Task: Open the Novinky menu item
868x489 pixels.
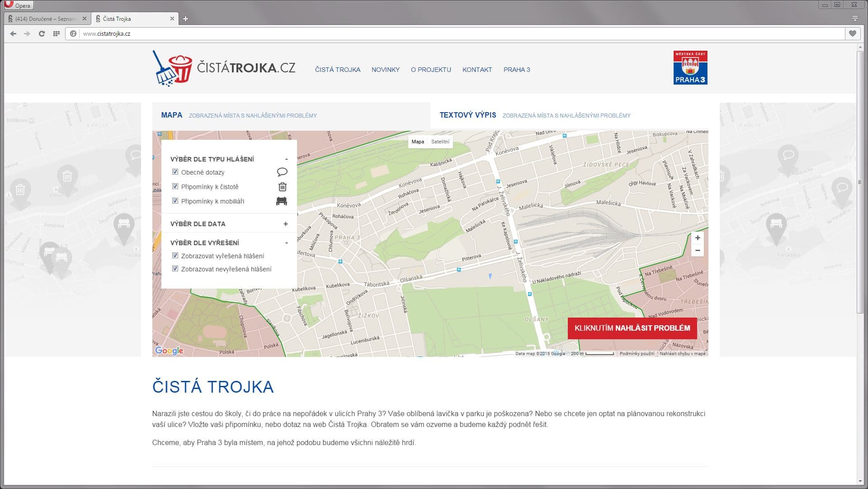Action: 385,70
